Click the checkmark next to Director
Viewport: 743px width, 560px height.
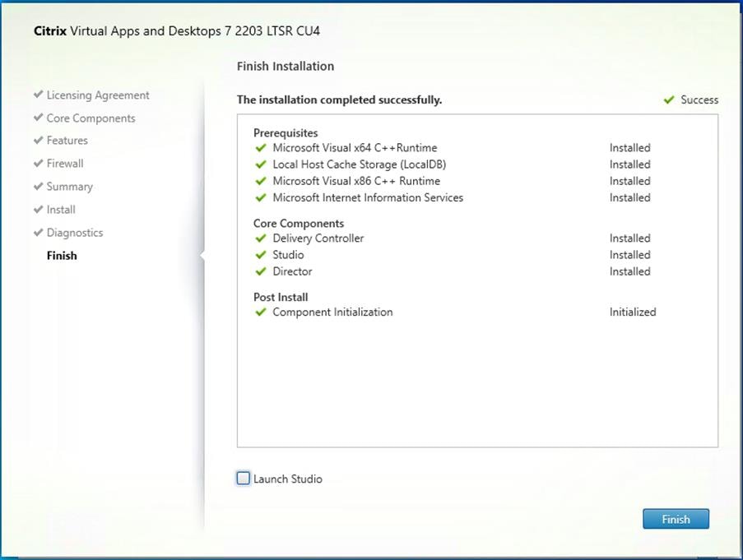pos(261,271)
